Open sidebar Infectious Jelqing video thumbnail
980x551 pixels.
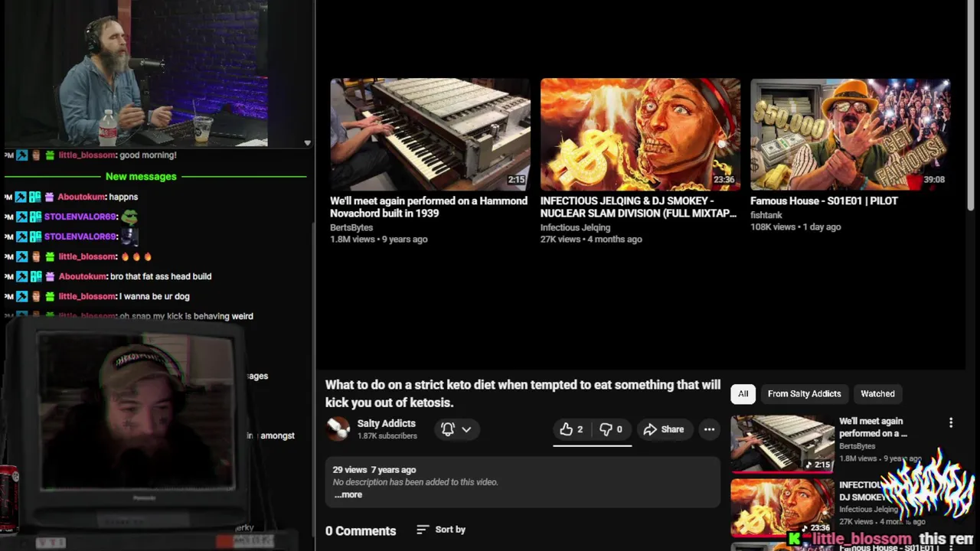tap(782, 507)
